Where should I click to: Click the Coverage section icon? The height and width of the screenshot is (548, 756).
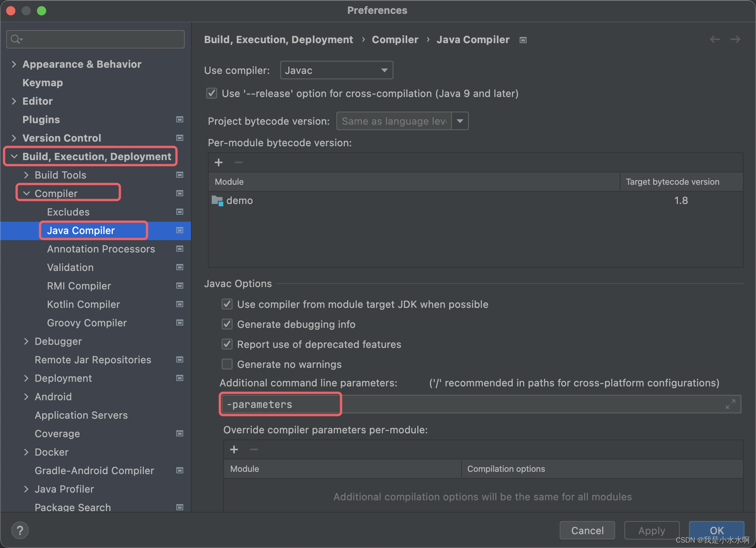(x=180, y=433)
